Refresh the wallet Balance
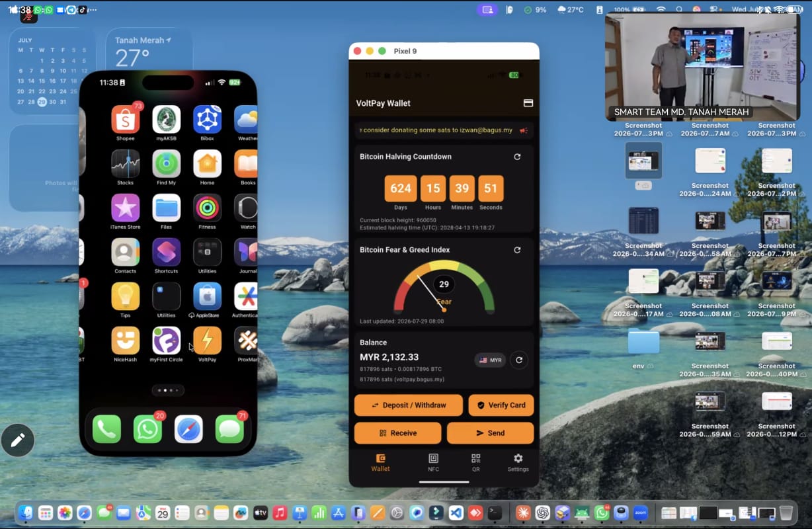Screen dimensions: 812x529 519,360
